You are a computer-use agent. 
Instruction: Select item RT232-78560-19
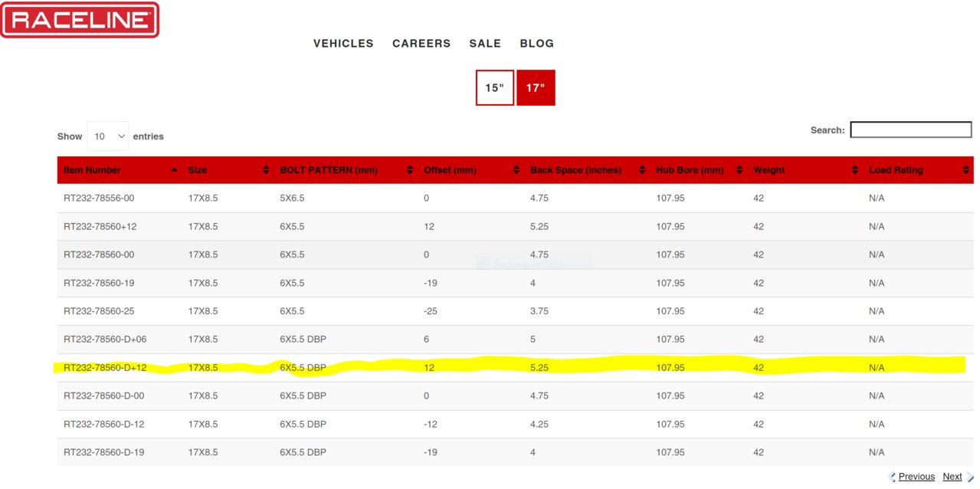pyautogui.click(x=99, y=283)
